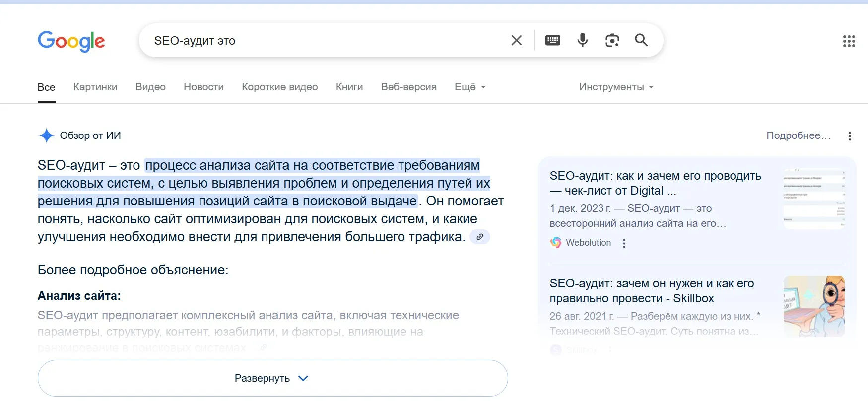Open the on-screen keyboard icon
868x406 pixels.
pyautogui.click(x=553, y=40)
